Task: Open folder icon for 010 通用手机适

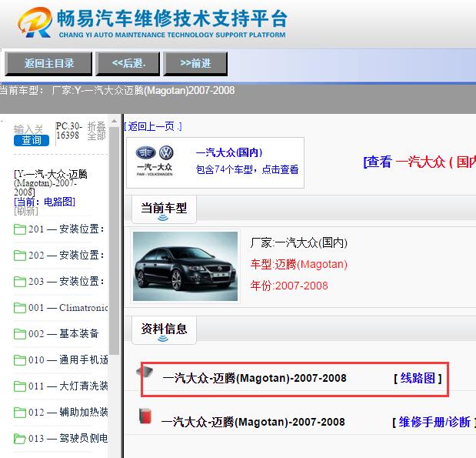Action: coord(20,359)
